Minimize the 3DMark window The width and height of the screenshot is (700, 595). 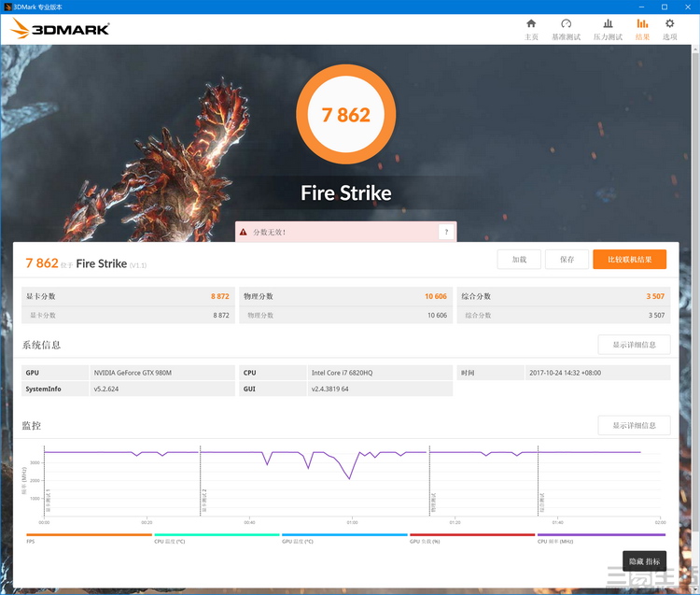point(641,7)
